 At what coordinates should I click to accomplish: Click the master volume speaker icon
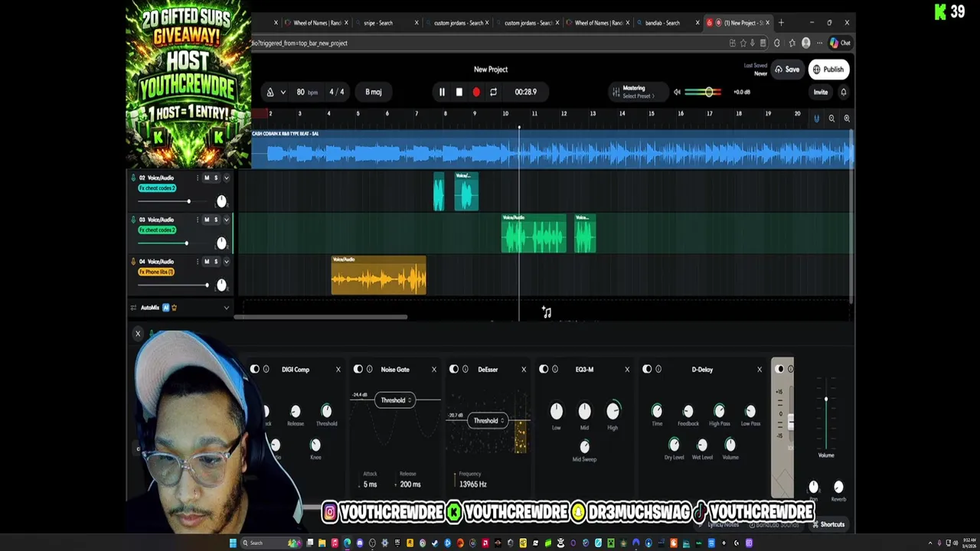tap(677, 92)
